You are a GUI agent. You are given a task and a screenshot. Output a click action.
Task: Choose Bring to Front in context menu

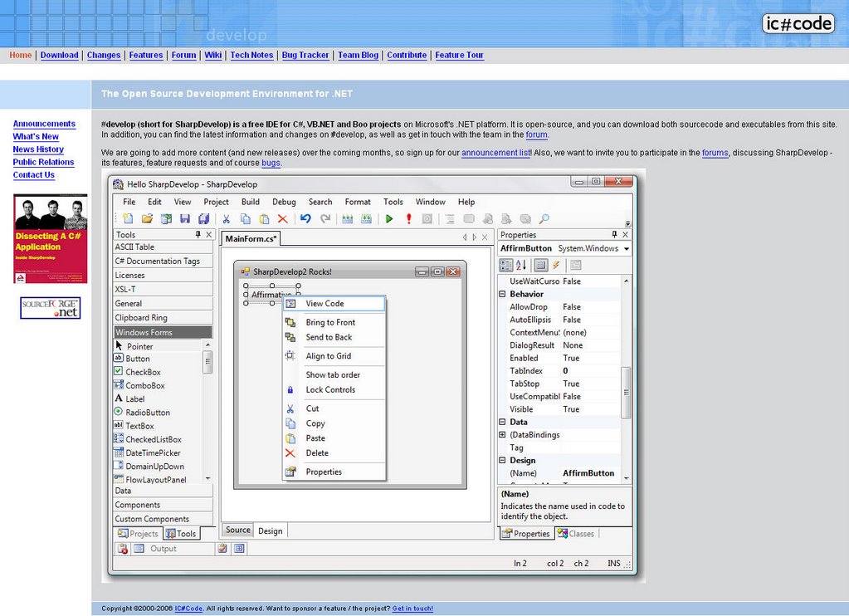click(334, 322)
